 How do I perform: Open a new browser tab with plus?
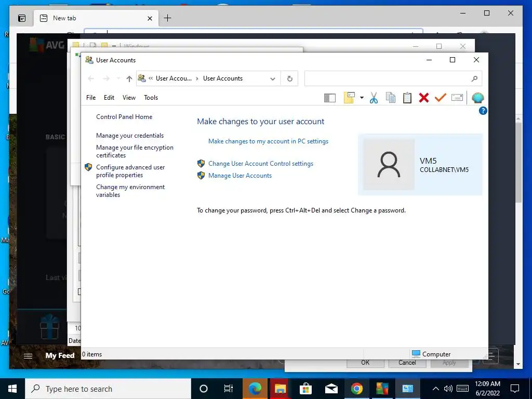point(168,18)
